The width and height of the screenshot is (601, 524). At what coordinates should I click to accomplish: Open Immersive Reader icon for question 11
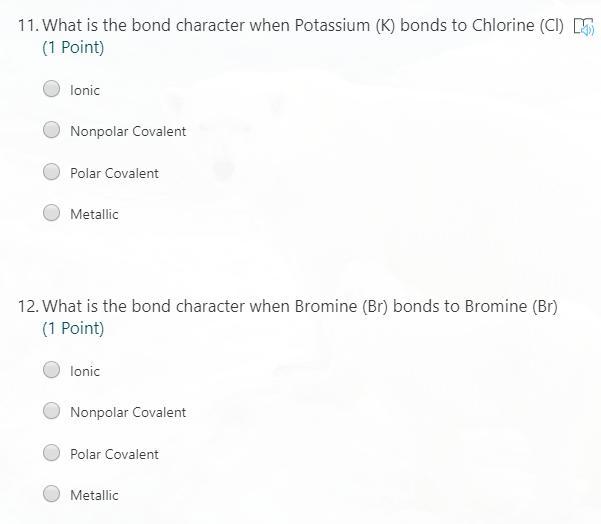coord(584,27)
